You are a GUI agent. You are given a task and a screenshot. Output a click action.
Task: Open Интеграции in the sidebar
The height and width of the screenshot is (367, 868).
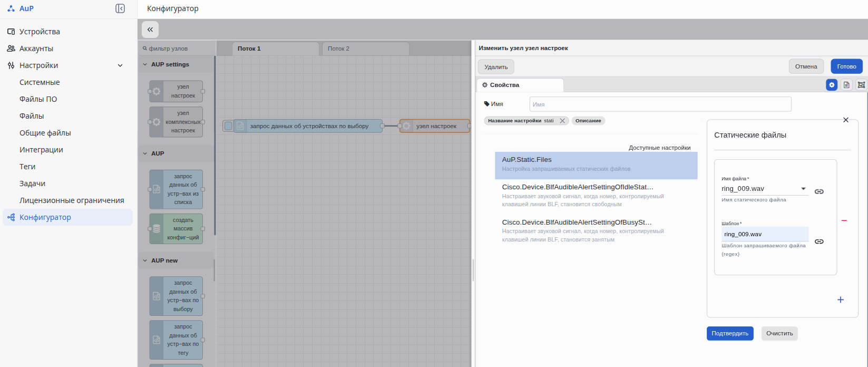[x=41, y=150]
